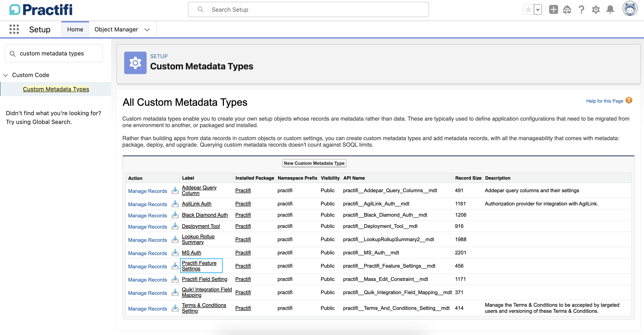The image size is (644, 335).
Task: Click the orange help icon beside Help for this Page
Action: pyautogui.click(x=629, y=100)
